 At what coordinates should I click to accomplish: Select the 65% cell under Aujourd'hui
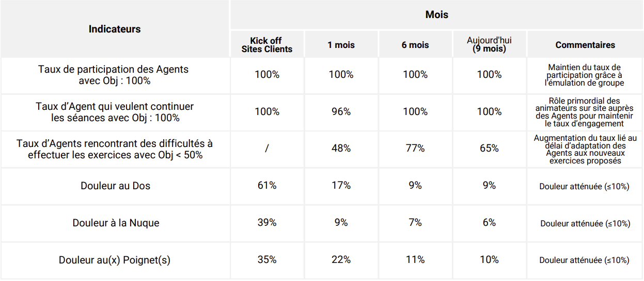[x=489, y=148]
